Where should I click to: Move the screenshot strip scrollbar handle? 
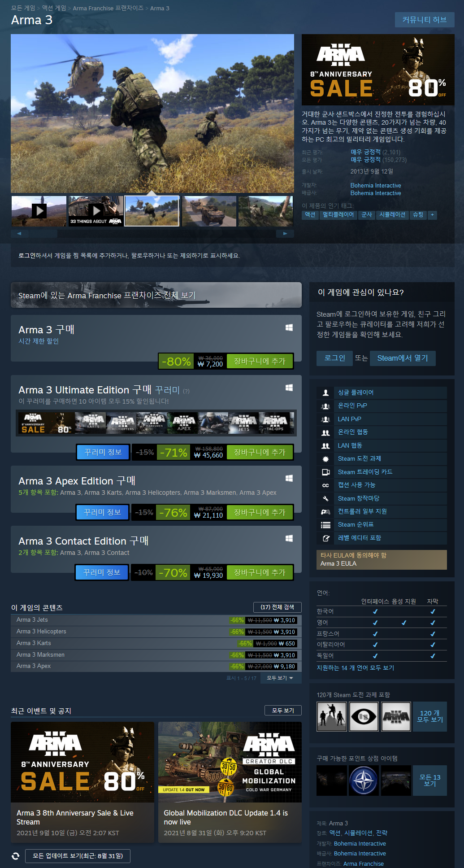pyautogui.click(x=43, y=234)
